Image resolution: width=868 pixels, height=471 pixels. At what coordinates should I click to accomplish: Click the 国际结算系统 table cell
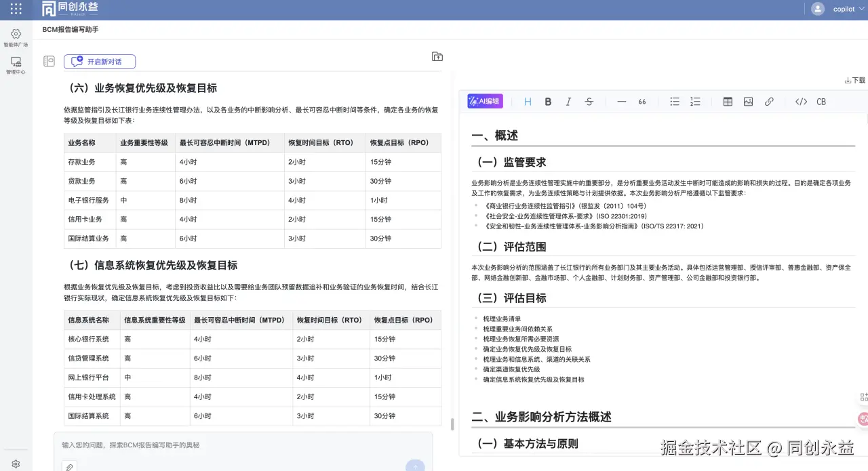(92, 415)
